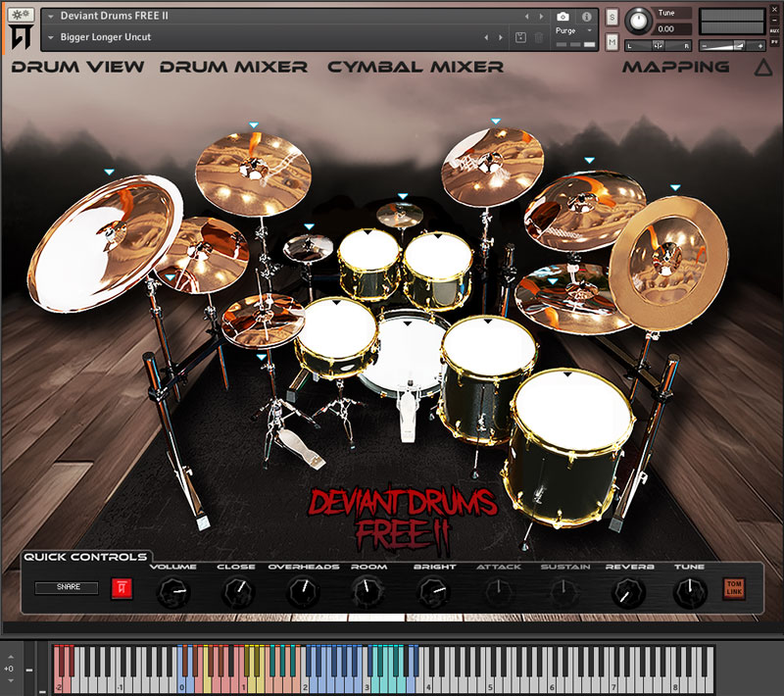The width and height of the screenshot is (784, 696).
Task: Click the red logo button in Quick Controls
Action: (122, 588)
